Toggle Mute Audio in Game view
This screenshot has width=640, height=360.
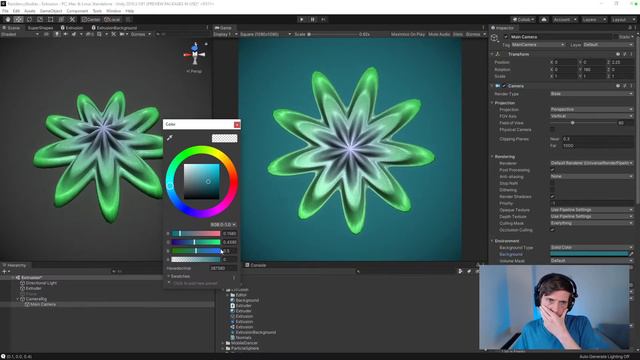point(439,34)
